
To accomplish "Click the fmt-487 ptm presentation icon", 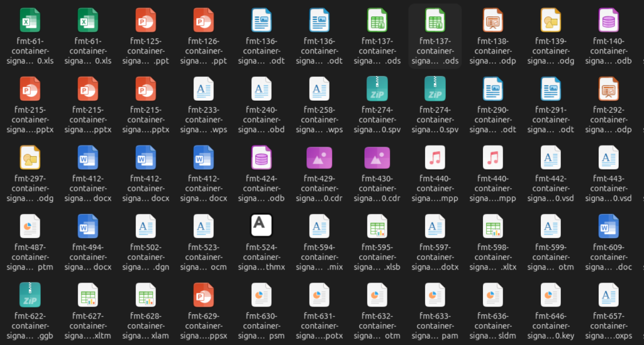I will 30,226.
